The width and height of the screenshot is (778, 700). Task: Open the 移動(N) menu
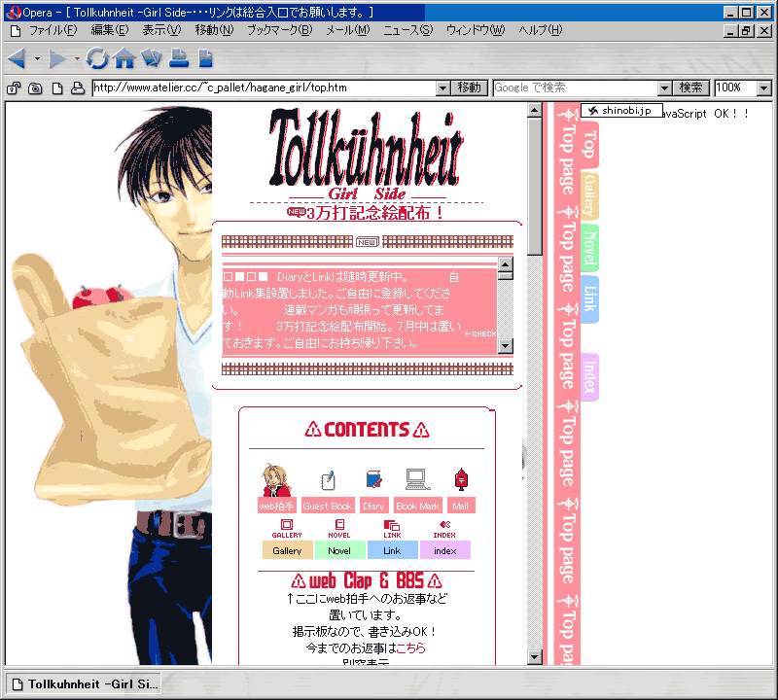pyautogui.click(x=214, y=30)
